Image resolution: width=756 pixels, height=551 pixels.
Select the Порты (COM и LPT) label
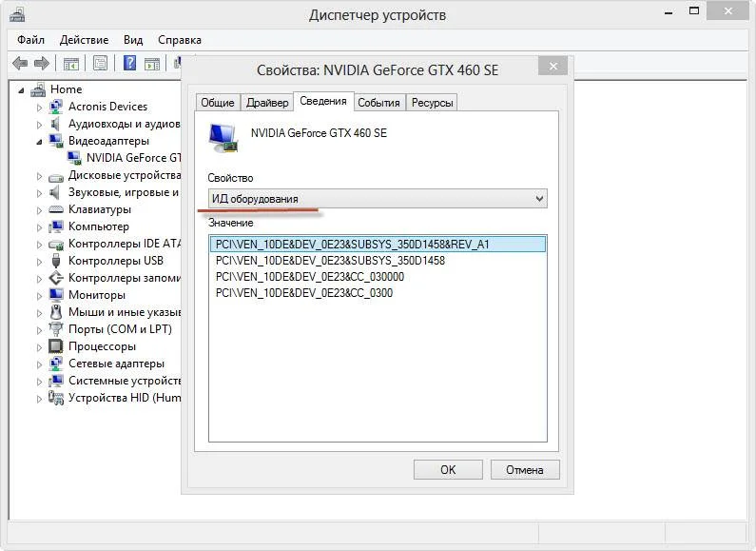pos(120,329)
